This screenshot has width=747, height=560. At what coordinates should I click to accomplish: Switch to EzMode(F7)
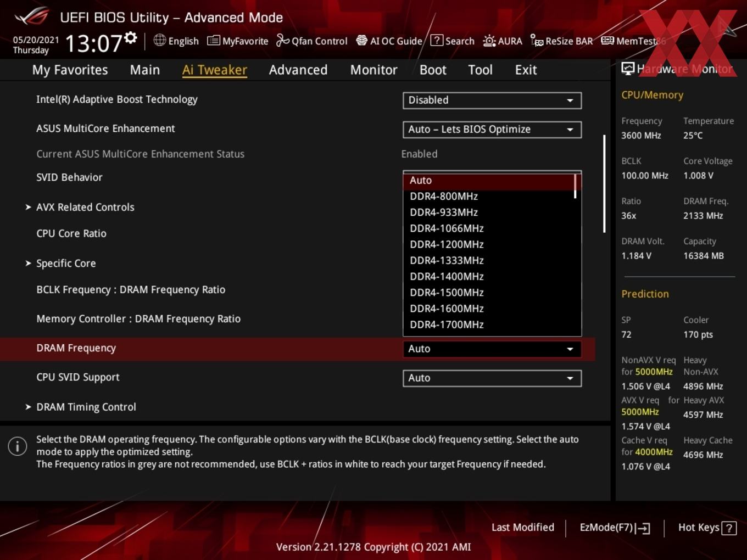click(615, 528)
